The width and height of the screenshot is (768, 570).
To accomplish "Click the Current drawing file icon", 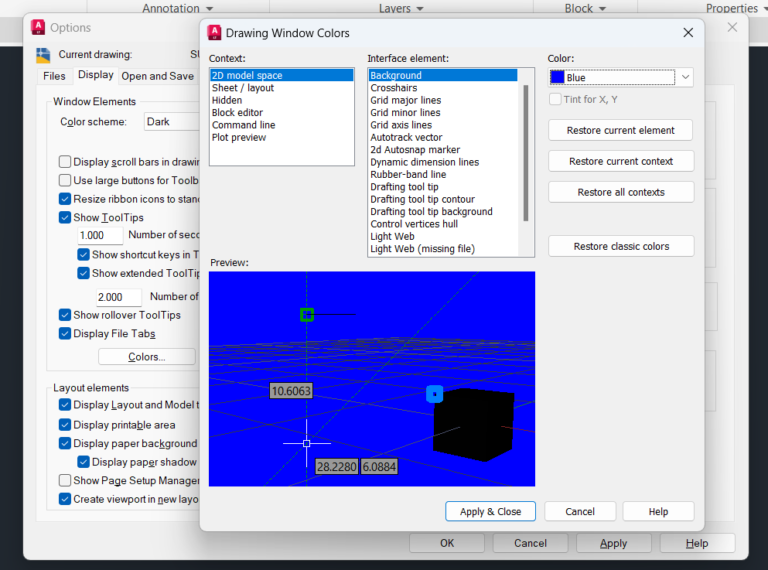I will [43, 55].
